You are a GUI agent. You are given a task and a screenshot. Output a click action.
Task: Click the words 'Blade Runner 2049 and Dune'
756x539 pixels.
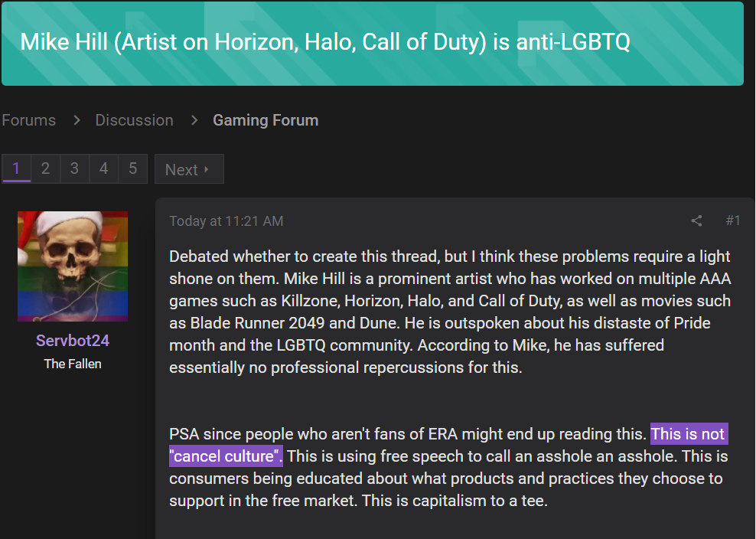[x=295, y=323]
